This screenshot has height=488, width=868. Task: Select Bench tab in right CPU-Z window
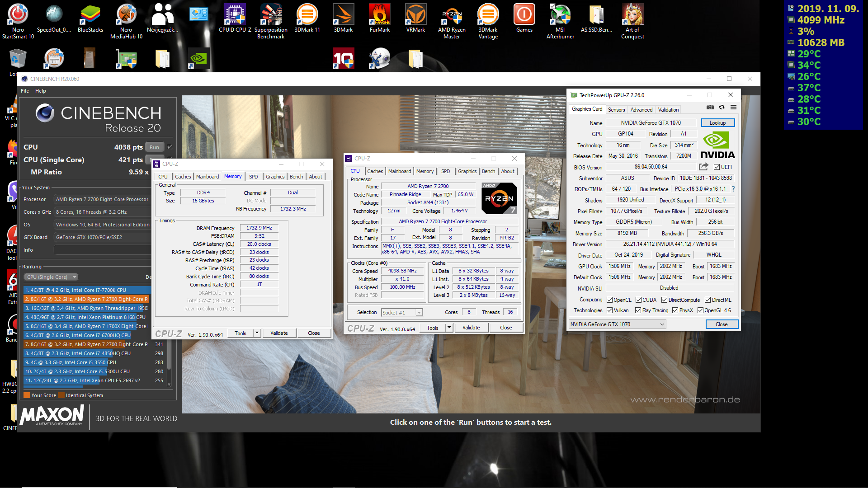tap(488, 171)
